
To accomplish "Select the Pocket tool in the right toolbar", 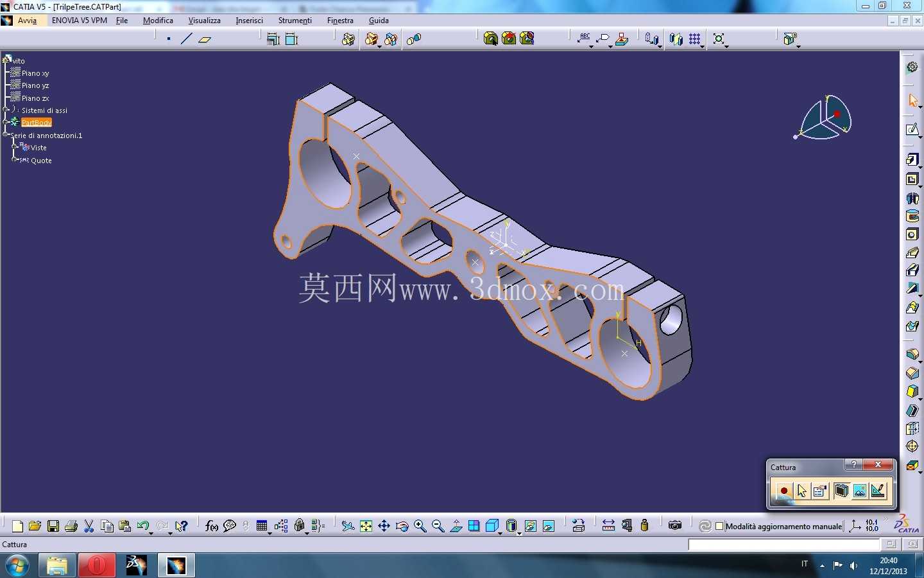I will point(912,179).
